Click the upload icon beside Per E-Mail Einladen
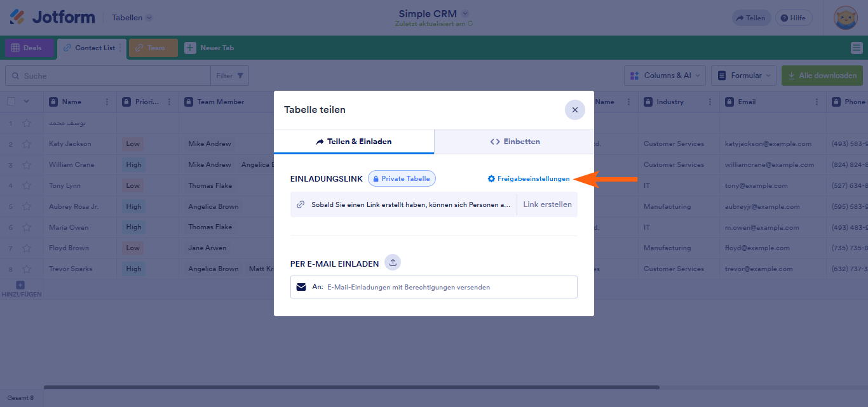The height and width of the screenshot is (407, 868). (x=393, y=263)
